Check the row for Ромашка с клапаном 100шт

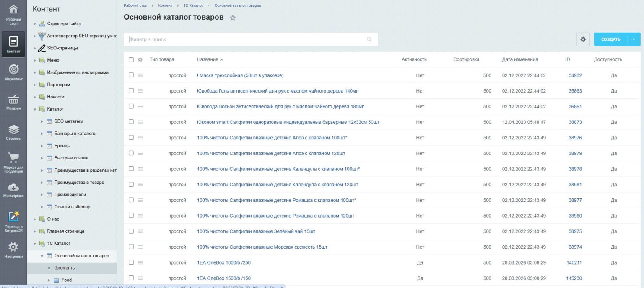pyautogui.click(x=131, y=200)
